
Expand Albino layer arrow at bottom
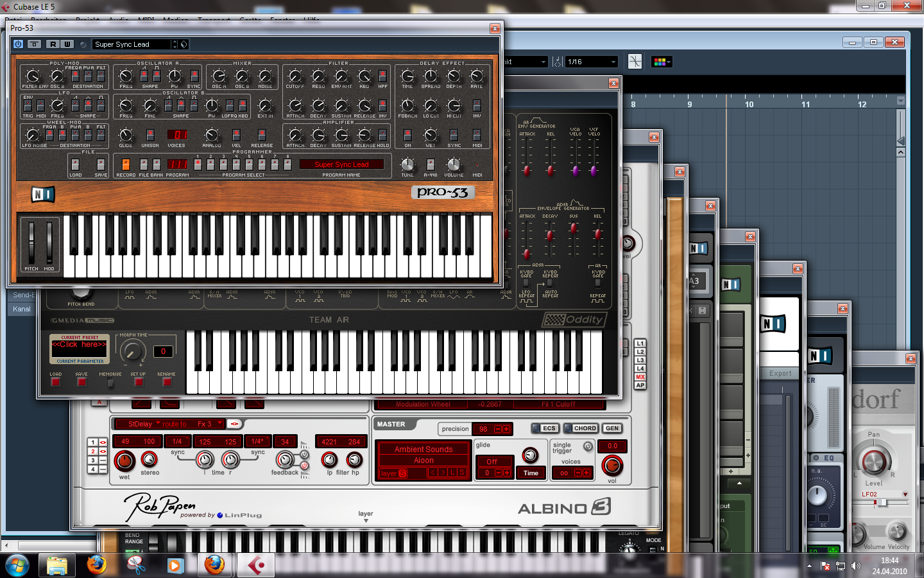click(366, 521)
